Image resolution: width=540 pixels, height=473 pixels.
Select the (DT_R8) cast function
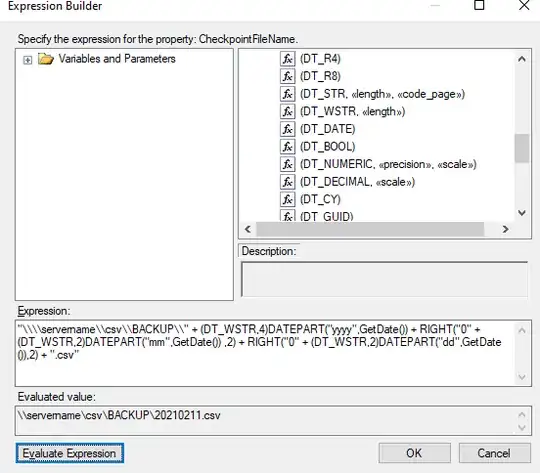(x=320, y=76)
